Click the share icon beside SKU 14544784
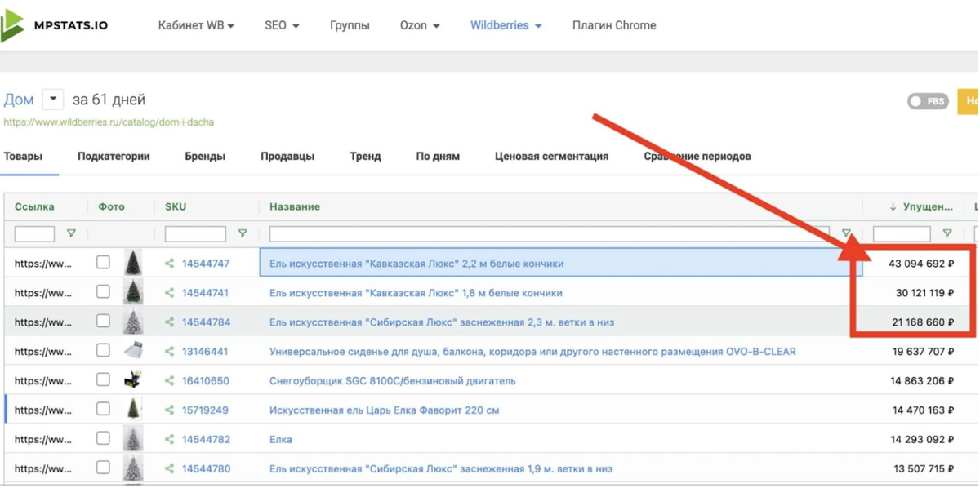Screen dimensions: 980x488 click(x=170, y=322)
